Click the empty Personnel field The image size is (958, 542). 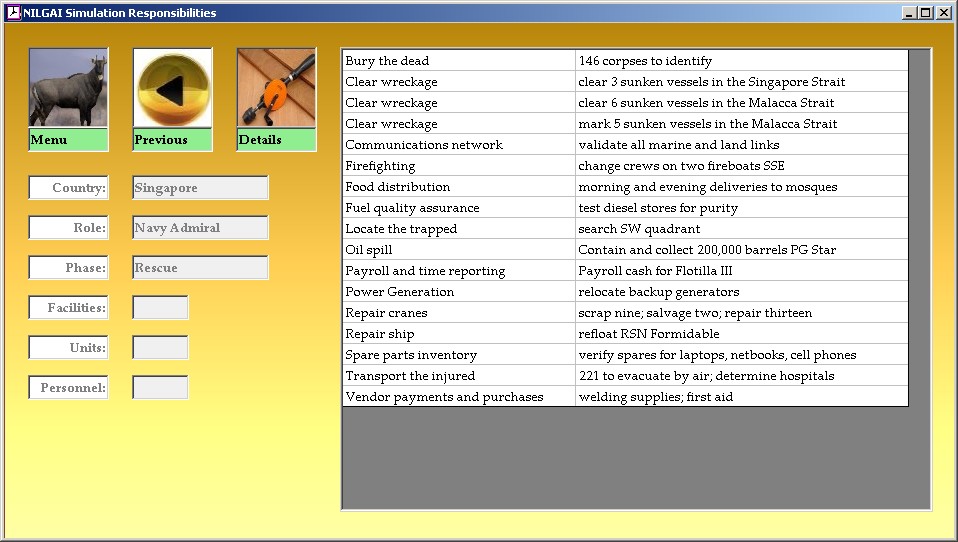click(x=160, y=388)
